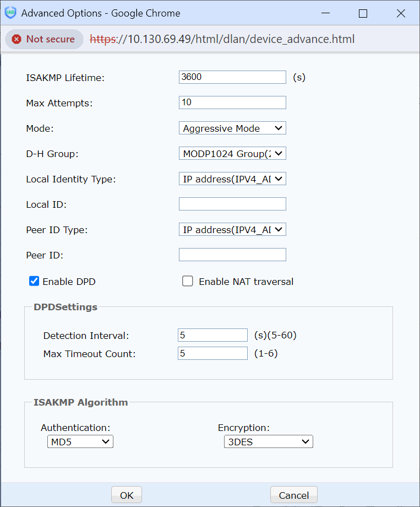
Task: Click into the Local ID text box
Action: [x=232, y=204]
